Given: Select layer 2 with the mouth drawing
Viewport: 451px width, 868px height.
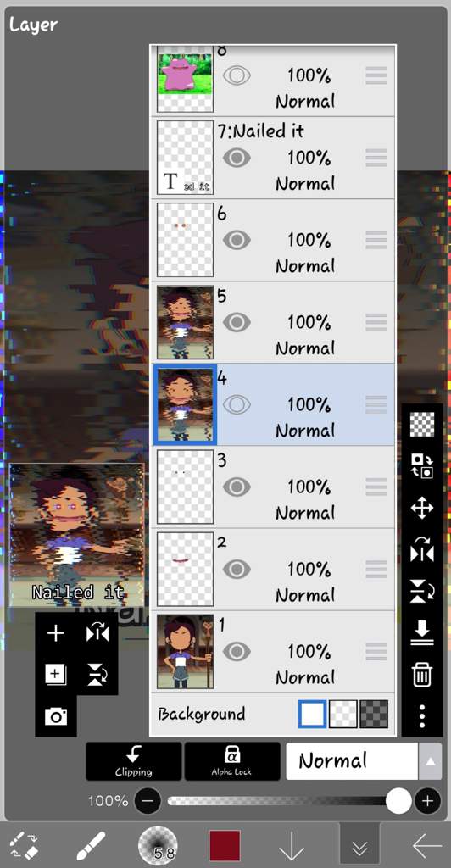Looking at the screenshot, I should click(x=273, y=569).
